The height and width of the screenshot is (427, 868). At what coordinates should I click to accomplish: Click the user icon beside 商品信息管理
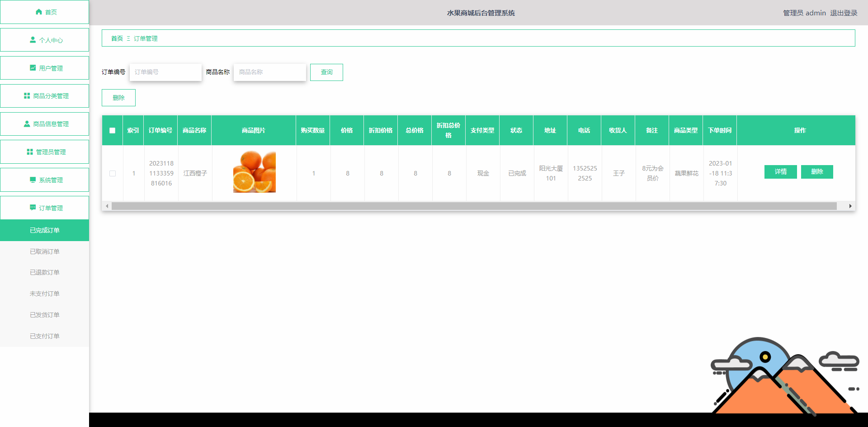[27, 123]
